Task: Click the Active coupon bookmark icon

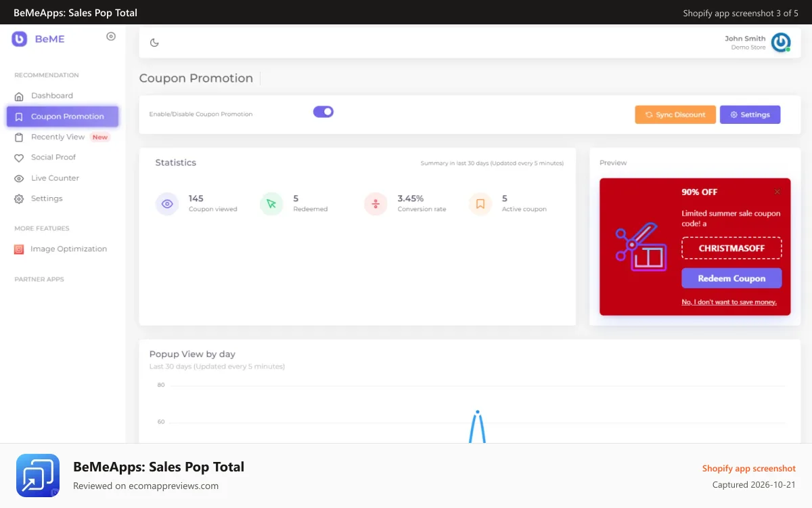Action: pyautogui.click(x=480, y=204)
